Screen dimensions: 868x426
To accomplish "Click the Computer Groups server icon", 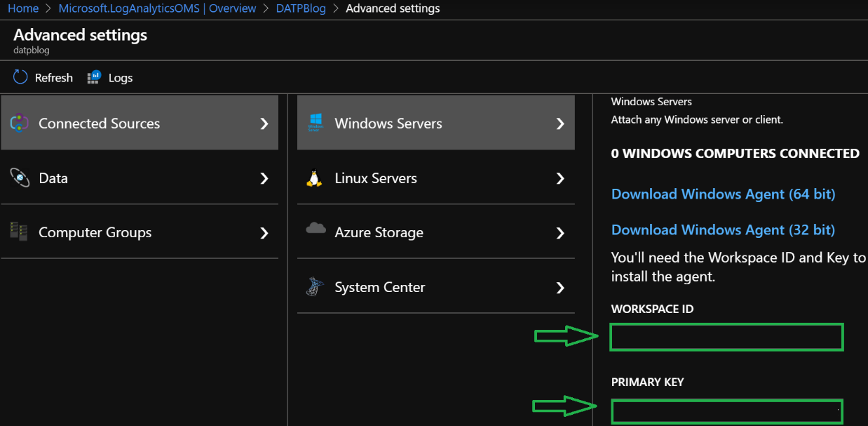I will coord(19,232).
